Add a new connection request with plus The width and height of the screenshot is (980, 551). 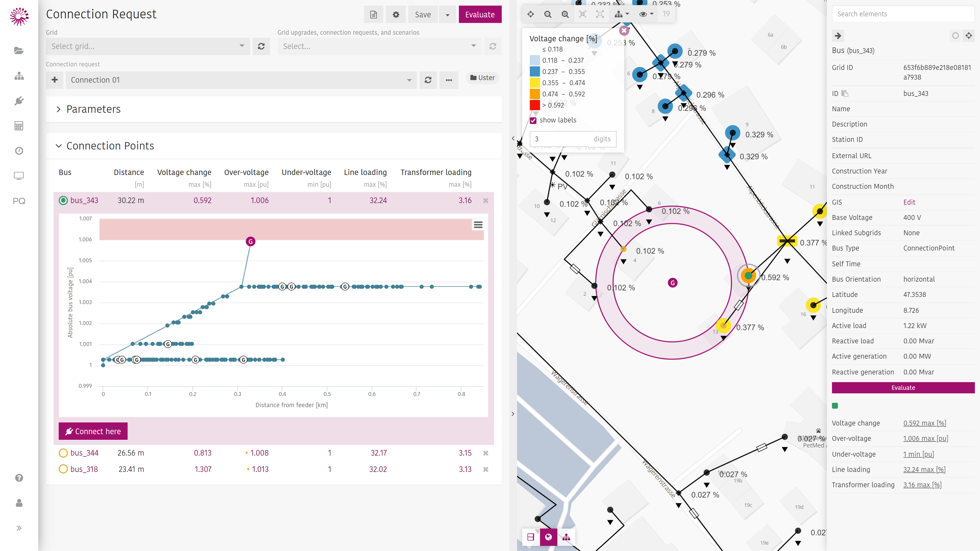(x=55, y=80)
